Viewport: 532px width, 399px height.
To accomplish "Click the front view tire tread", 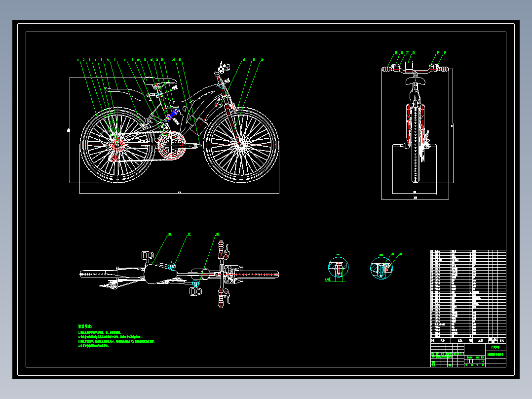I will 416,146.
